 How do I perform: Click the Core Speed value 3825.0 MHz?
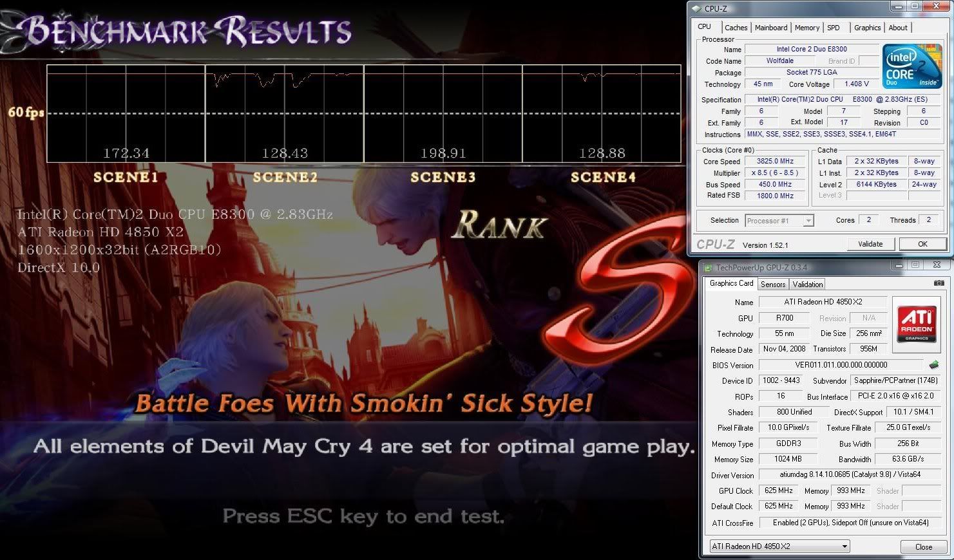coord(775,162)
